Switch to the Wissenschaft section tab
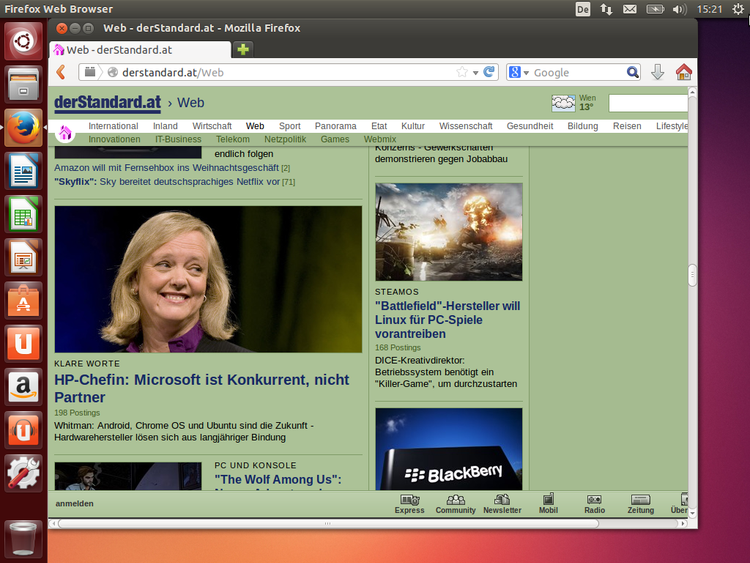Viewport: 750px width, 563px height. (x=465, y=126)
